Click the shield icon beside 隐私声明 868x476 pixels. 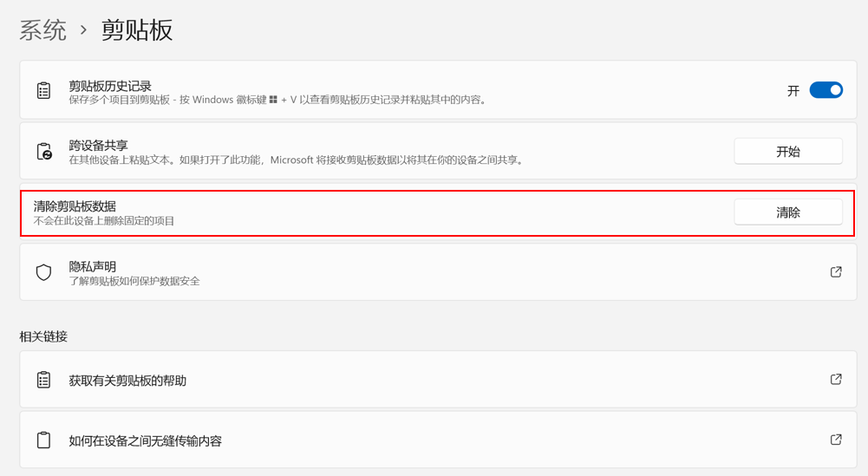[x=43, y=272]
